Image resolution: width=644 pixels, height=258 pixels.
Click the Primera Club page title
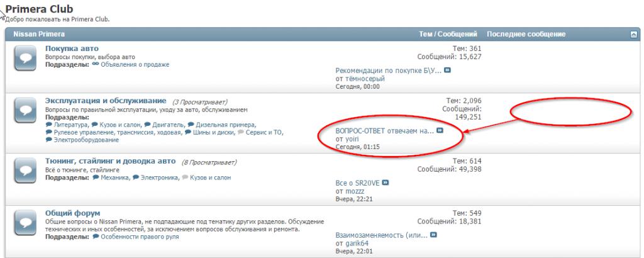pos(40,9)
